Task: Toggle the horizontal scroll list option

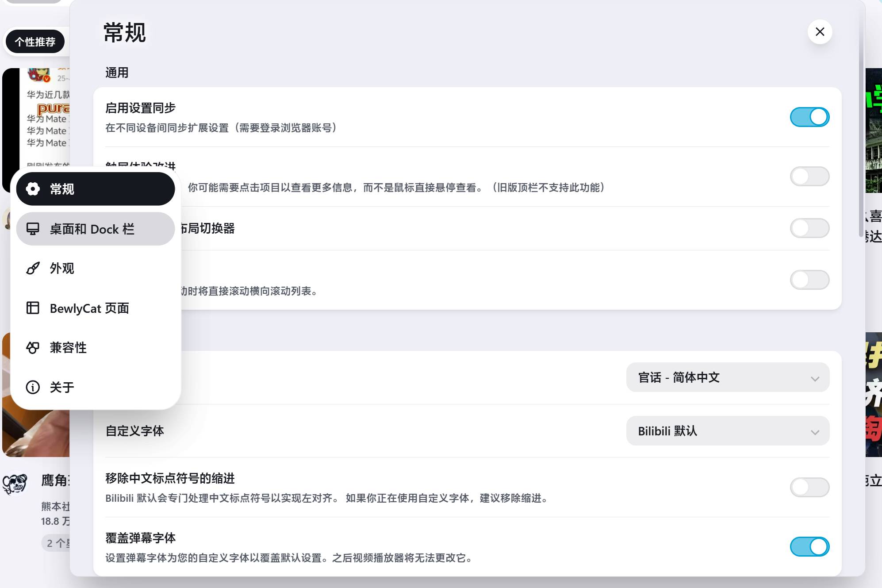Action: point(809,280)
